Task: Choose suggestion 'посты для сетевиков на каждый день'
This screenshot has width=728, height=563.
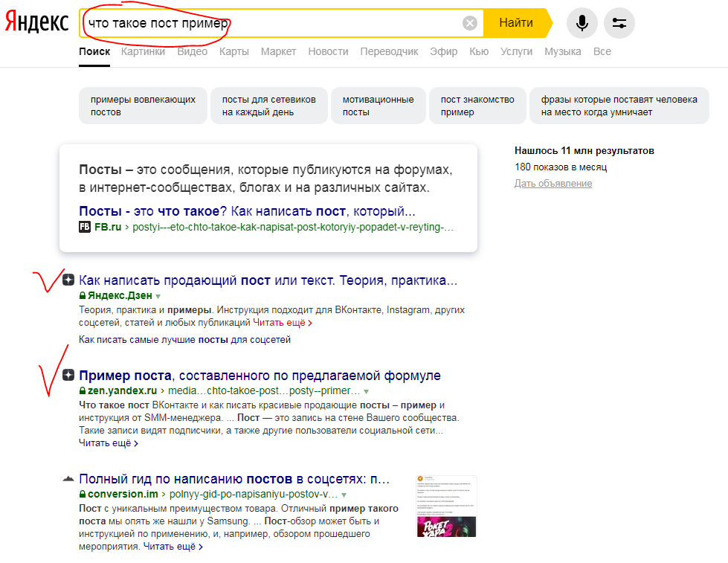Action: pyautogui.click(x=269, y=106)
